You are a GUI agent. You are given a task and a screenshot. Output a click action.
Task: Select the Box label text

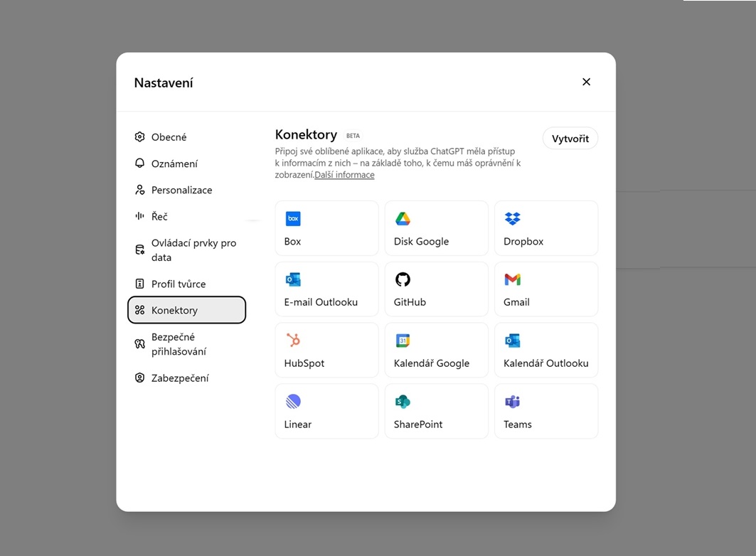click(293, 241)
